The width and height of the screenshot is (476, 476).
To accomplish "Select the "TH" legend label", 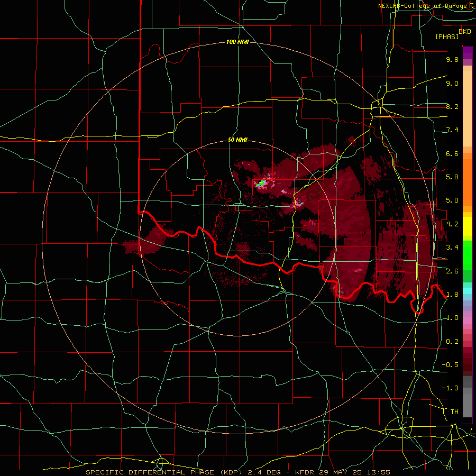I will [454, 412].
